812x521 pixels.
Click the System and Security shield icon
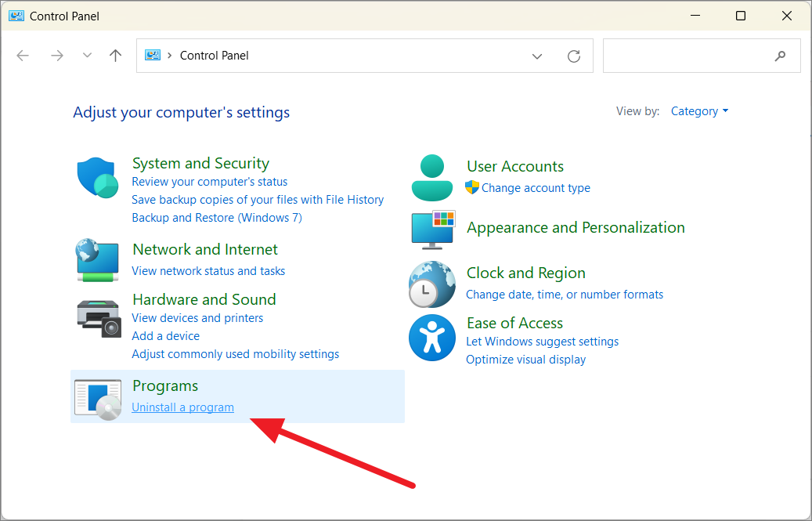tap(98, 178)
